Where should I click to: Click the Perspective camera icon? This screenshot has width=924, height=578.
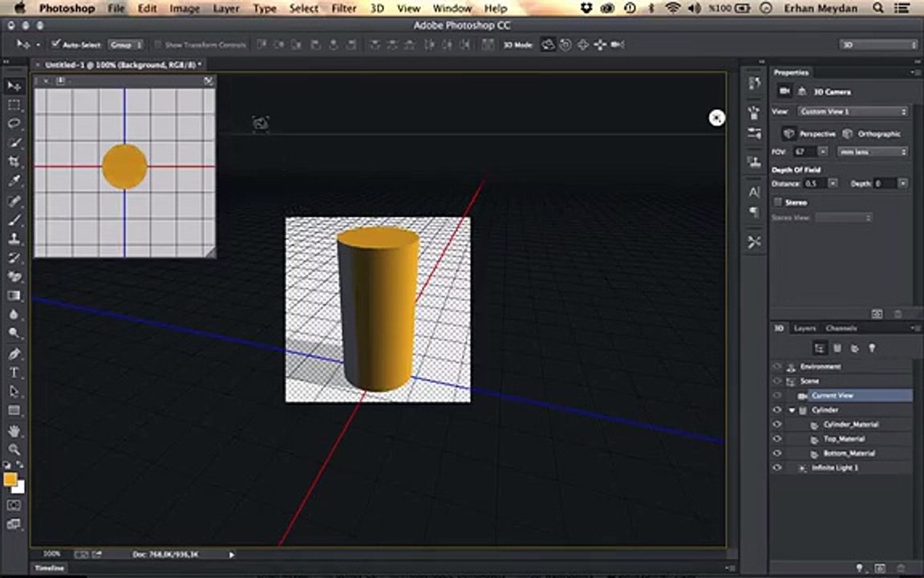click(x=788, y=134)
